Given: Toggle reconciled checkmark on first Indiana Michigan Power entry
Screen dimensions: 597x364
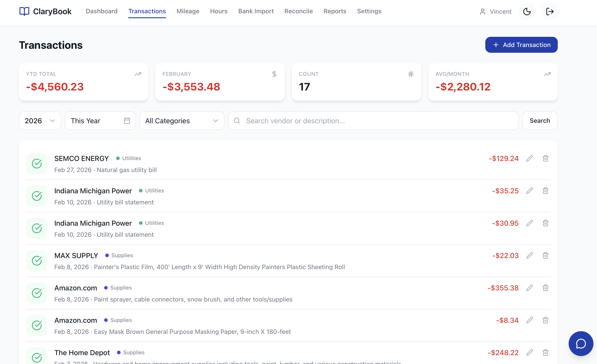Looking at the screenshot, I should pos(36,196).
